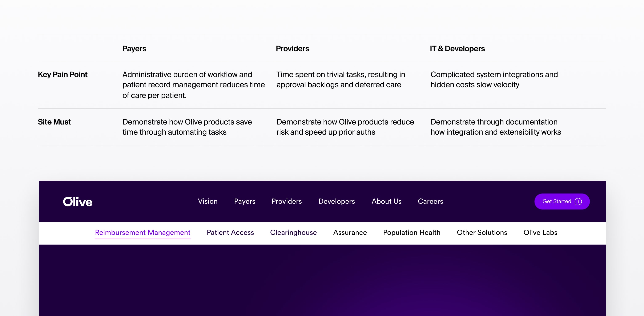The width and height of the screenshot is (644, 316).
Task: Select the Get Started pill button
Action: pyautogui.click(x=562, y=201)
